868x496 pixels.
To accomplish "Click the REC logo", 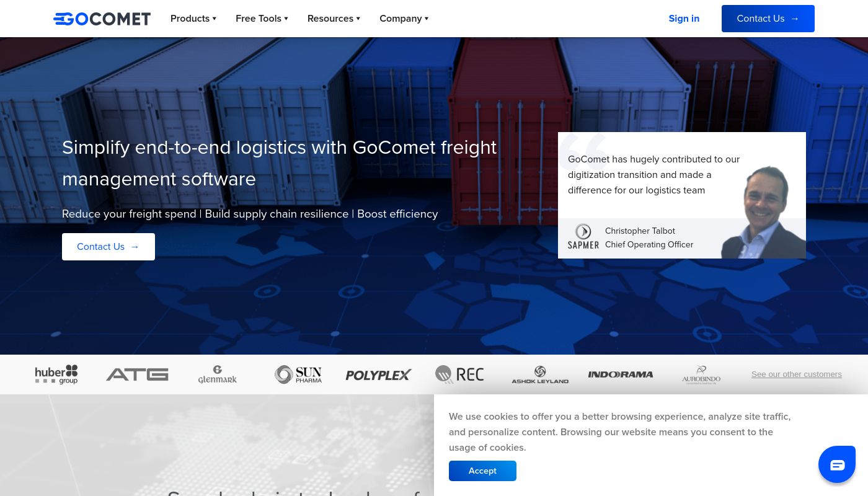I will [459, 374].
